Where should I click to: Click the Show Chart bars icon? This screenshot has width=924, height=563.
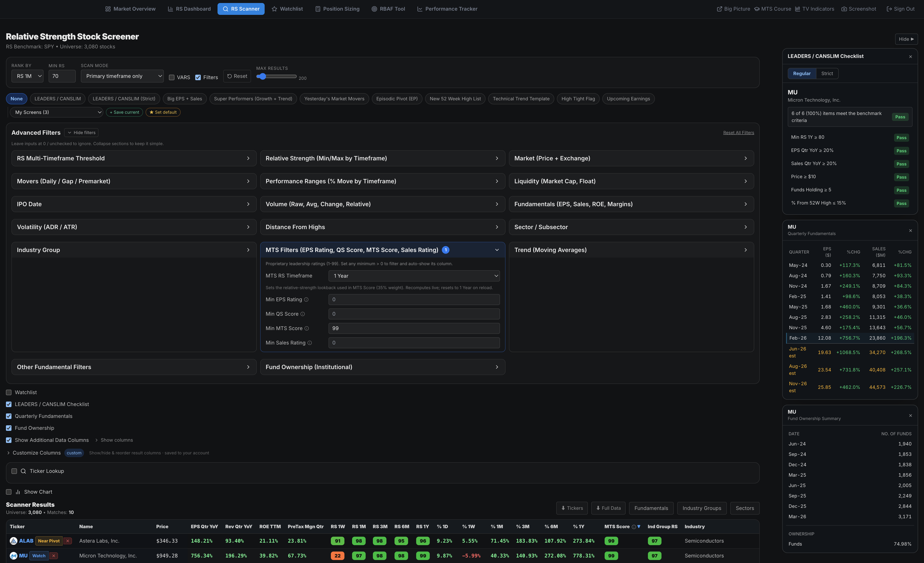tap(18, 492)
